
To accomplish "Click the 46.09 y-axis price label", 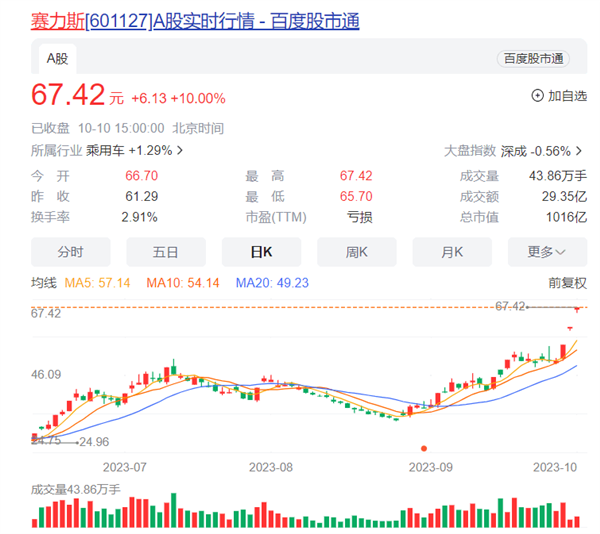I will coord(46,374).
